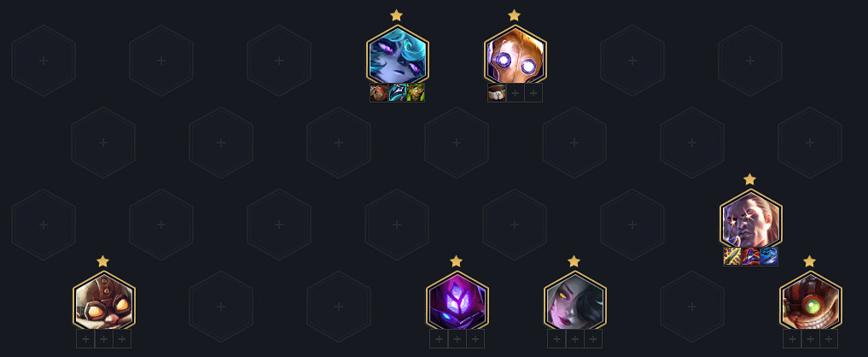Add item to the green-goggle champion's last slot
The image size is (868, 357).
(829, 339)
